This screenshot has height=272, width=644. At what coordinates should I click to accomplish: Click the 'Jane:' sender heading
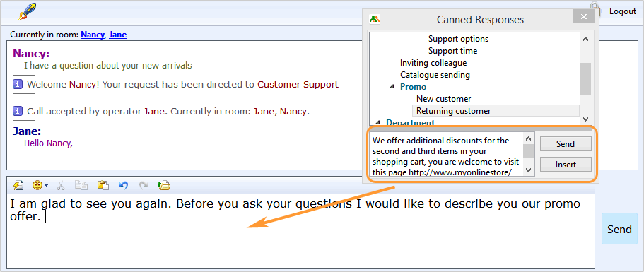27,131
